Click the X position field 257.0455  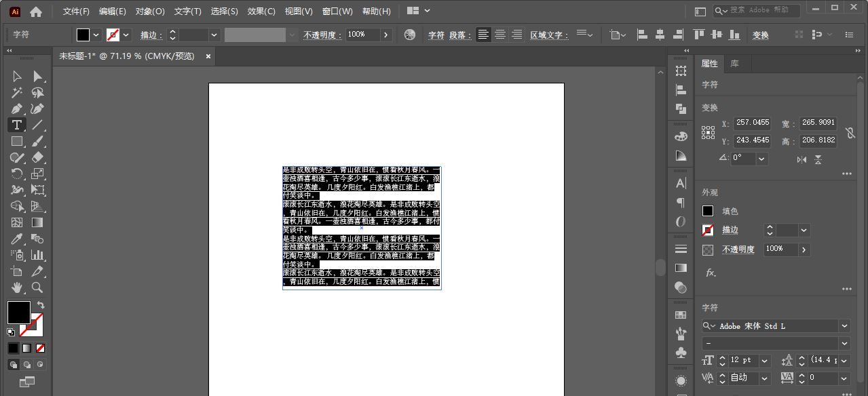point(752,123)
